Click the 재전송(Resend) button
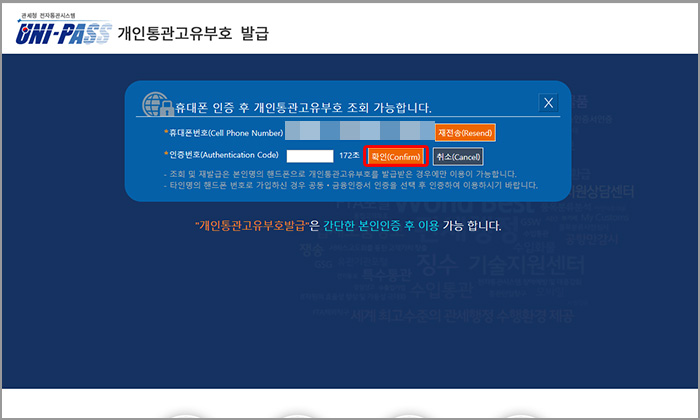The height and width of the screenshot is (420, 700). [465, 133]
